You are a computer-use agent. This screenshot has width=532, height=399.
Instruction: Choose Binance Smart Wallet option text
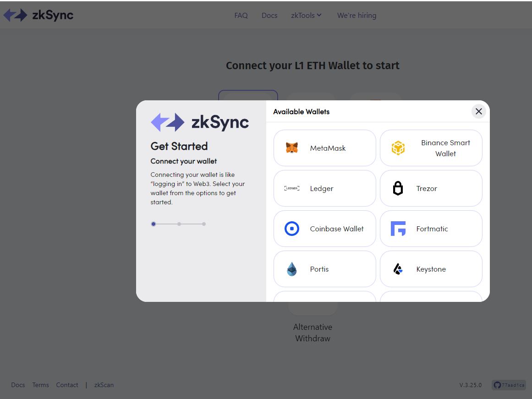pos(445,148)
